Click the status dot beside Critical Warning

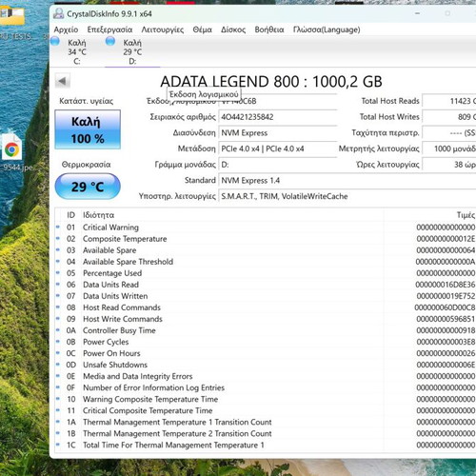(58, 227)
